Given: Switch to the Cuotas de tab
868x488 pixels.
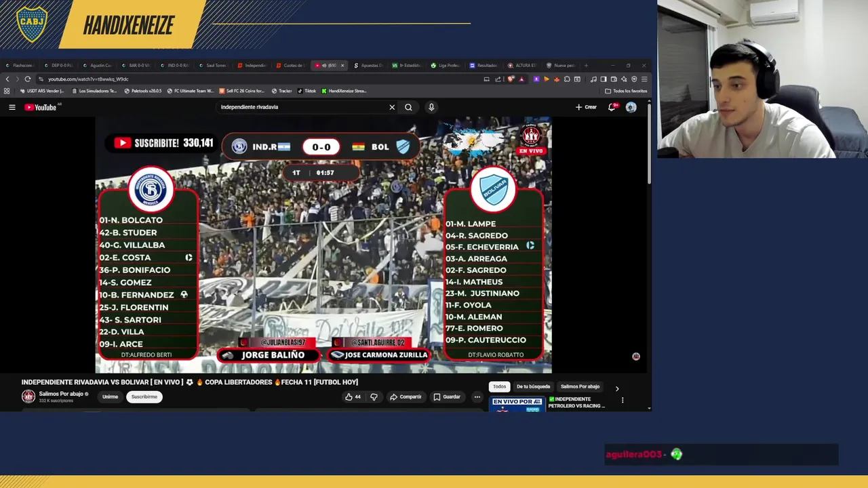Looking at the screenshot, I should click(x=292, y=66).
